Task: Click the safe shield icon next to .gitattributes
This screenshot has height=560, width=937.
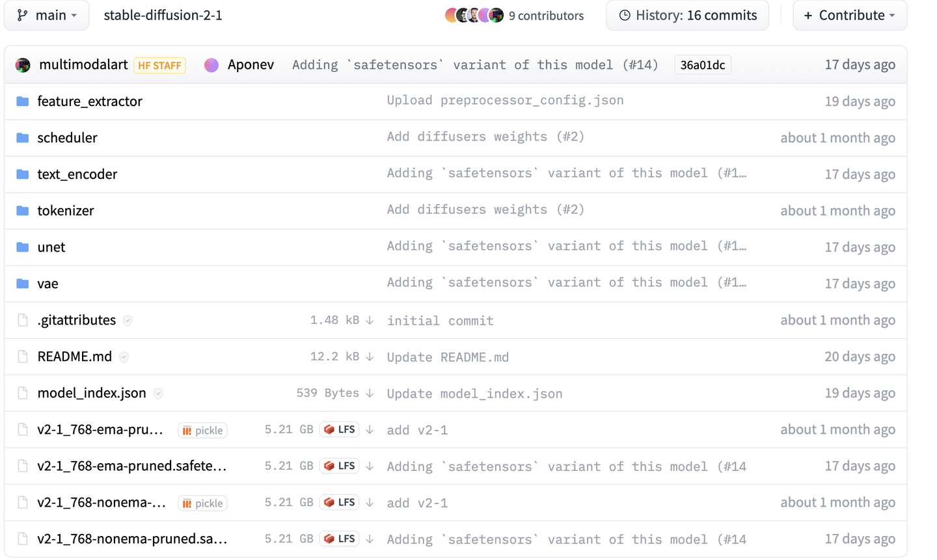Action: (x=128, y=320)
